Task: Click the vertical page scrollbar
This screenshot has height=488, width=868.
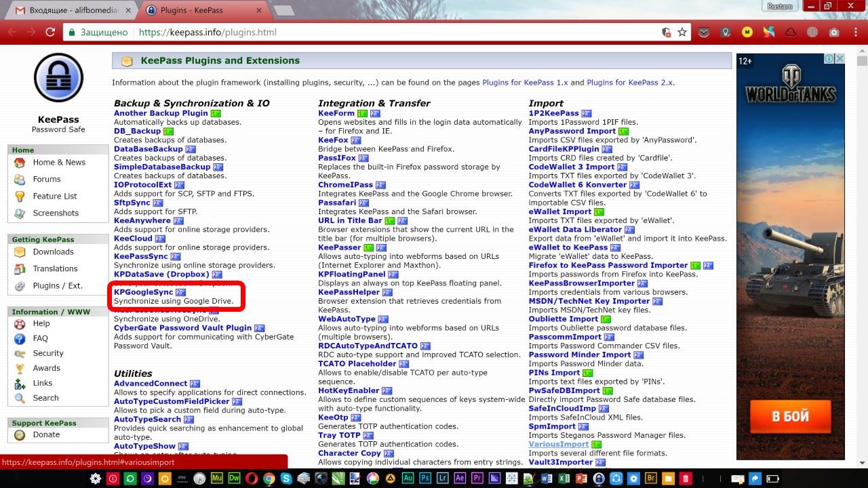Action: click(x=862, y=258)
